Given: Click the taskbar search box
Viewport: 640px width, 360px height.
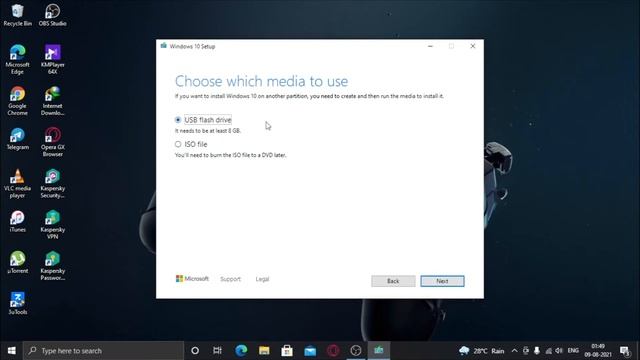Looking at the screenshot, I should 104,351.
